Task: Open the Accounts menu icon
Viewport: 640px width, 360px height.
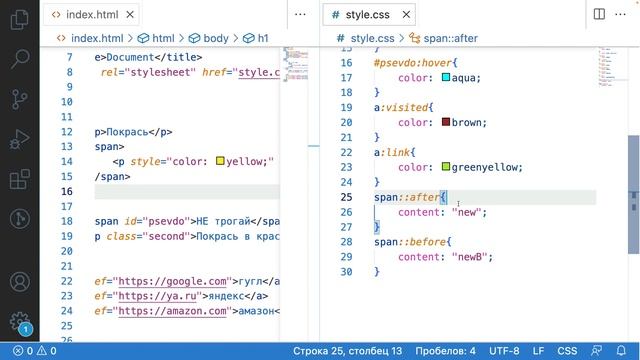Action: pyautogui.click(x=19, y=282)
